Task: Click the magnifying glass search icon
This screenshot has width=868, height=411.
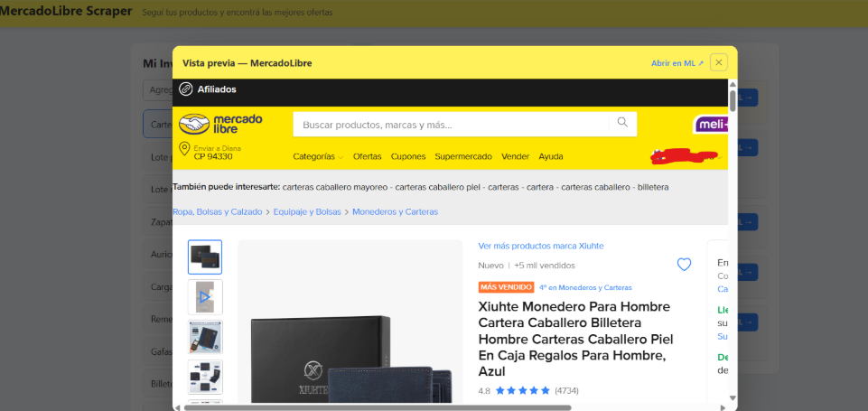Action: point(622,123)
